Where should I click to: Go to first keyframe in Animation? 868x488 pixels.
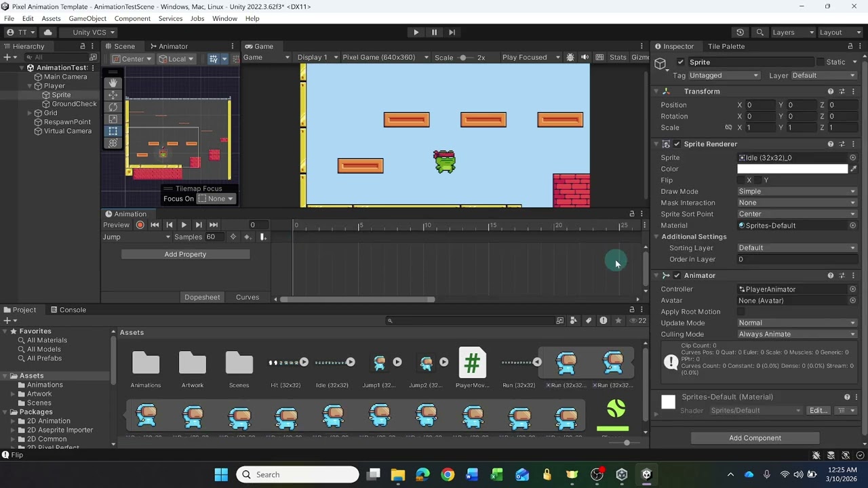155,224
